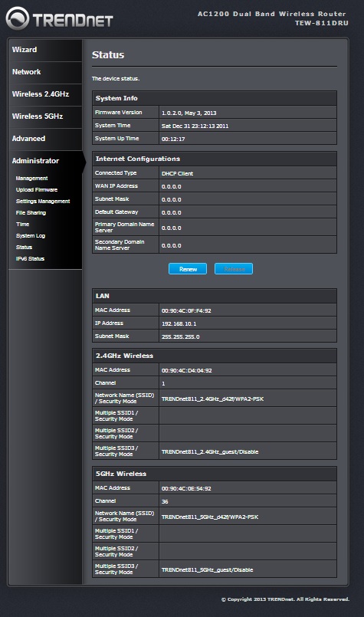The image size is (364, 617).
Task: Select LAN IP address 192.168.10.1
Action: click(179, 323)
